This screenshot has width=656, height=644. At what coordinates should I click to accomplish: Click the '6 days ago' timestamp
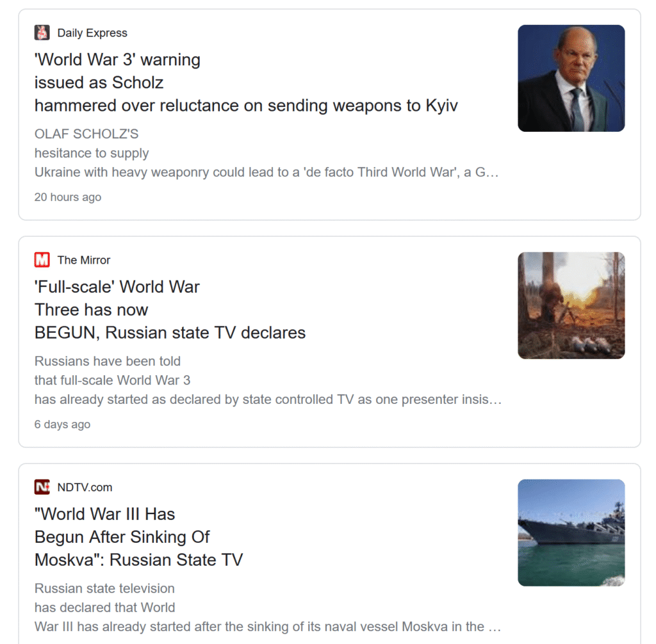pos(62,424)
